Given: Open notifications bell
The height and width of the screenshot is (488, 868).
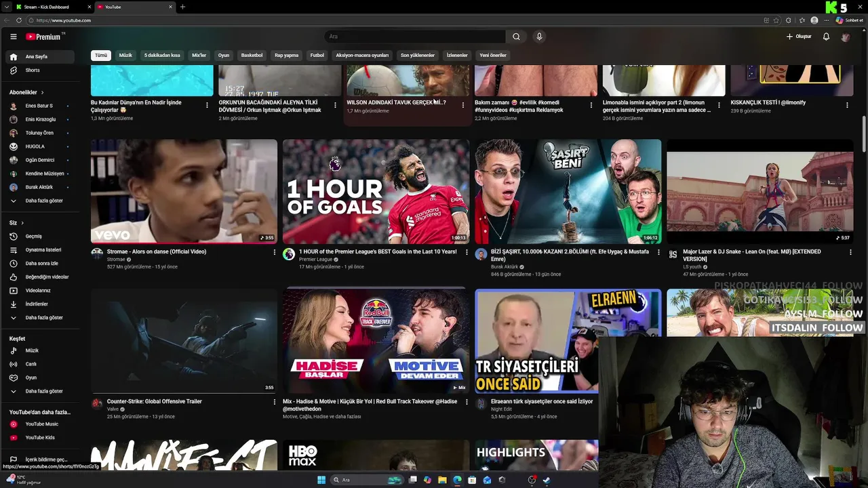Looking at the screenshot, I should tap(826, 37).
